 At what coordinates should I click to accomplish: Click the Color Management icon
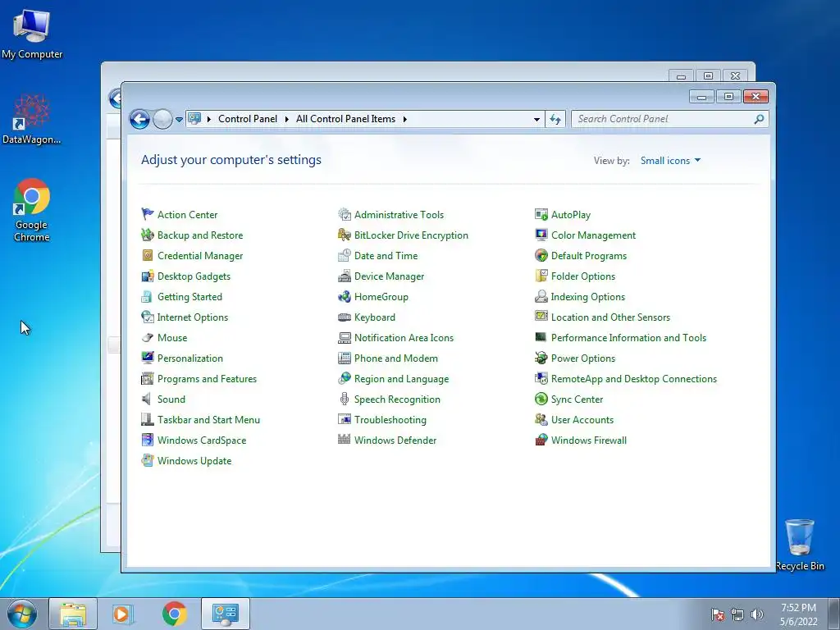point(541,235)
